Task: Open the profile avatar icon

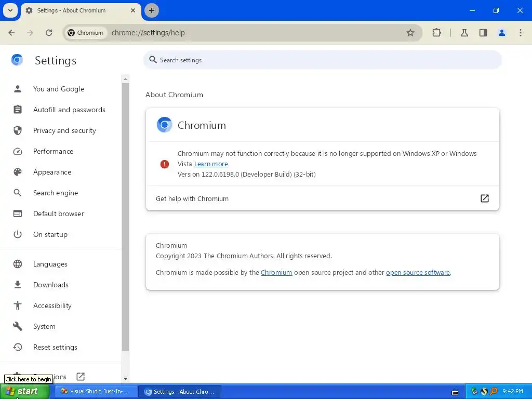Action: pos(502,33)
